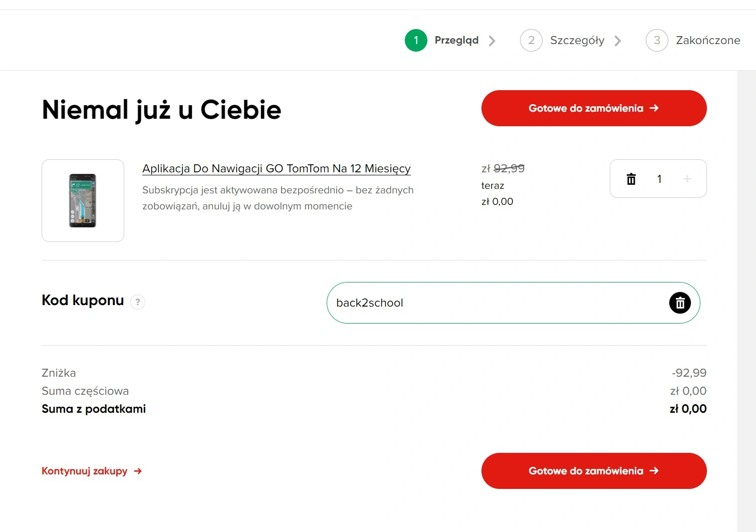Remove item with quantity trash icon
756x532 pixels.
point(631,179)
